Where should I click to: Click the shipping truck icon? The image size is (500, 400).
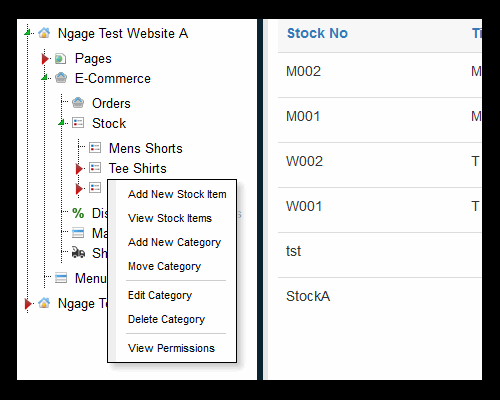[x=78, y=252]
